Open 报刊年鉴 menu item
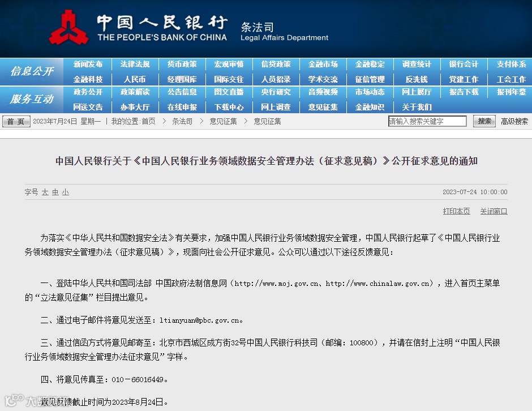 click(511, 92)
